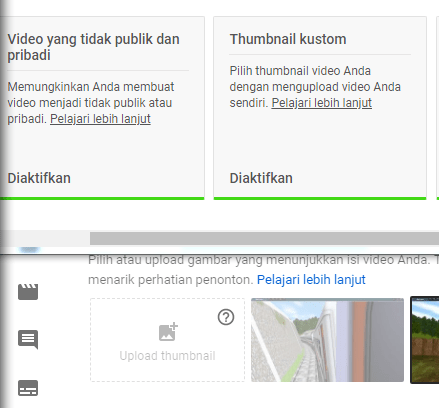The height and width of the screenshot is (408, 439).
Task: Click the horizontal scrollbar thumb
Action: coord(264,239)
